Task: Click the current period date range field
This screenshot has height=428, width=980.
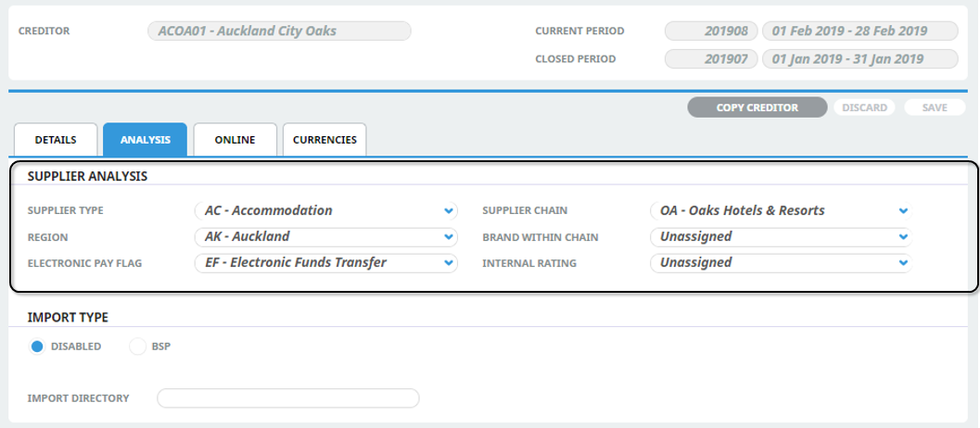Action: pos(859,31)
